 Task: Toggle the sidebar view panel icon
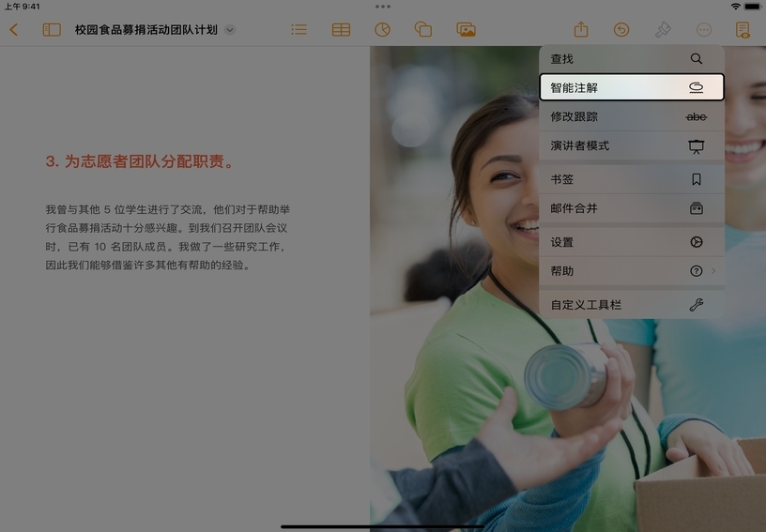coord(52,30)
